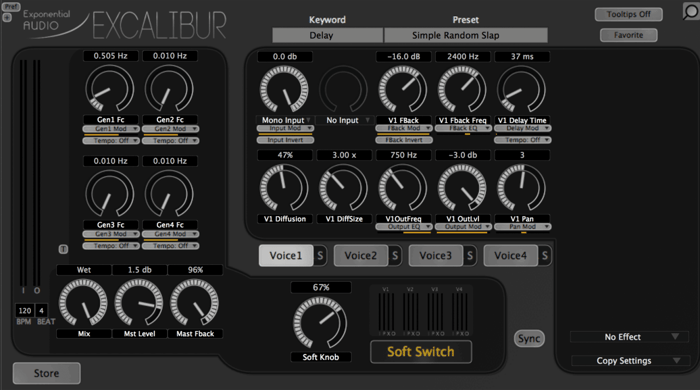
Task: Click the Soft Knob dial
Action: pyautogui.click(x=320, y=324)
